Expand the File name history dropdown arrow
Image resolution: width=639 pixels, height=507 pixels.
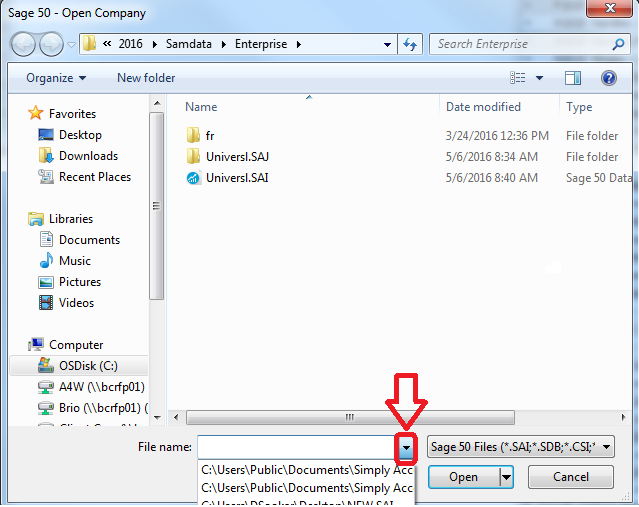(x=406, y=447)
